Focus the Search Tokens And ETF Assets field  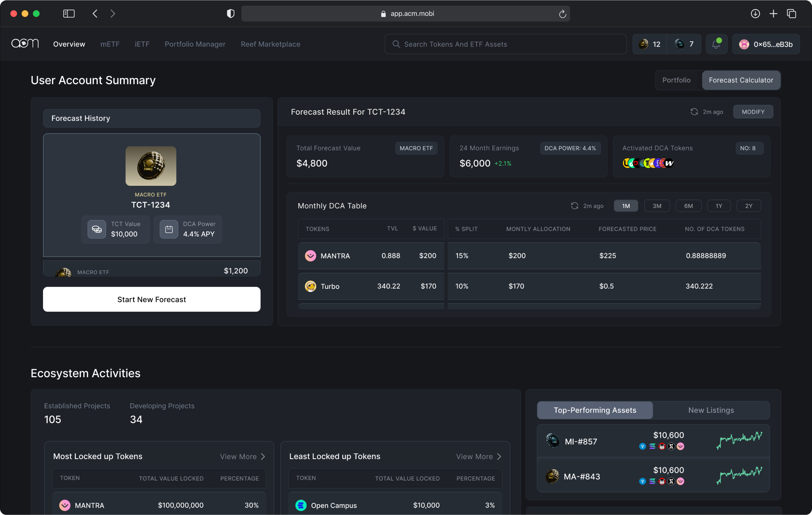505,44
